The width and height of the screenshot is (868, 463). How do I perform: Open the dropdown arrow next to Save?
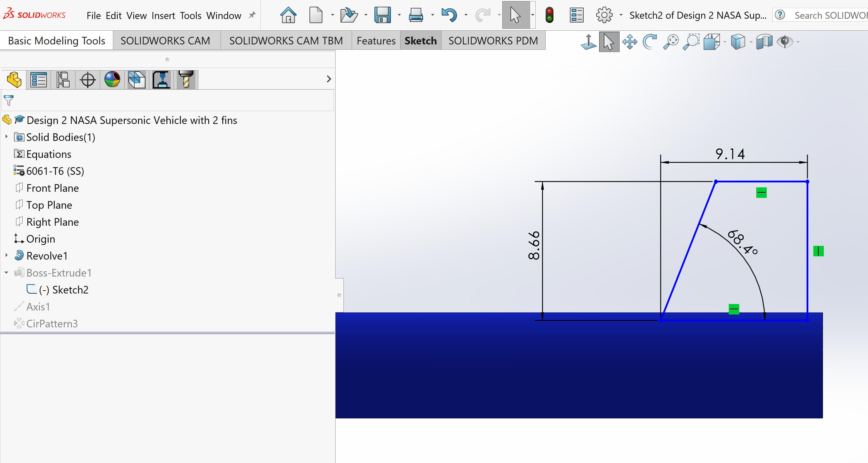(x=399, y=15)
